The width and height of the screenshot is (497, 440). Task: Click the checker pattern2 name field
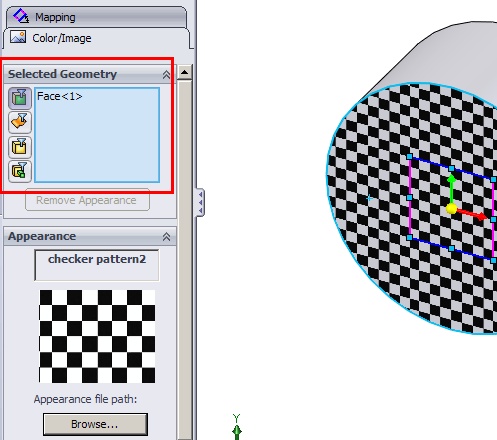[x=97, y=265]
